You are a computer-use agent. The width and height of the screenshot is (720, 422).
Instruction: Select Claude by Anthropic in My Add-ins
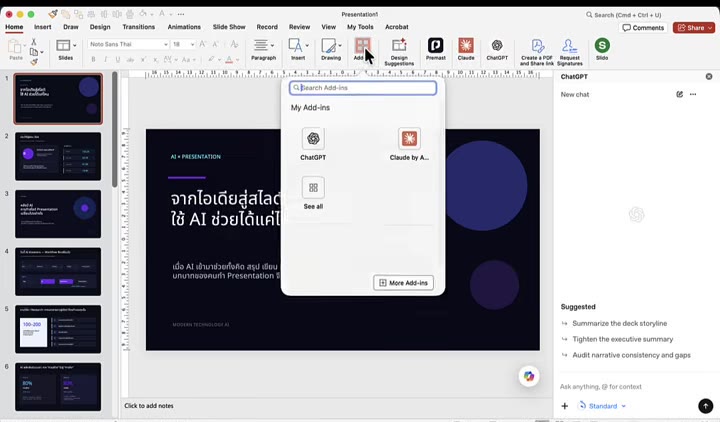click(x=409, y=144)
